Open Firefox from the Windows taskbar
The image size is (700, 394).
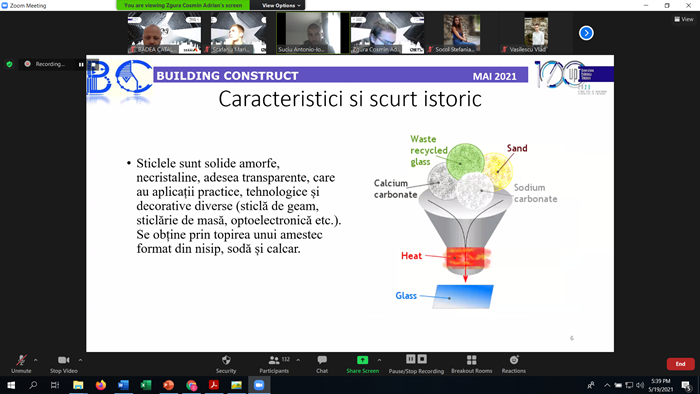pyautogui.click(x=101, y=385)
